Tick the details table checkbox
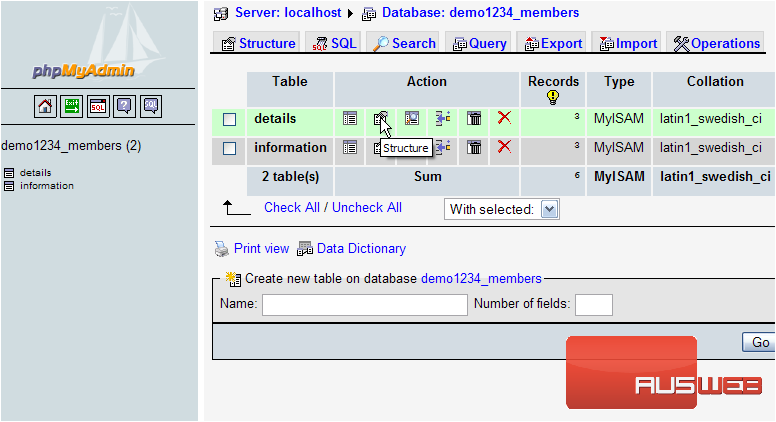Screen dimensions: 776x422 pos(229,119)
